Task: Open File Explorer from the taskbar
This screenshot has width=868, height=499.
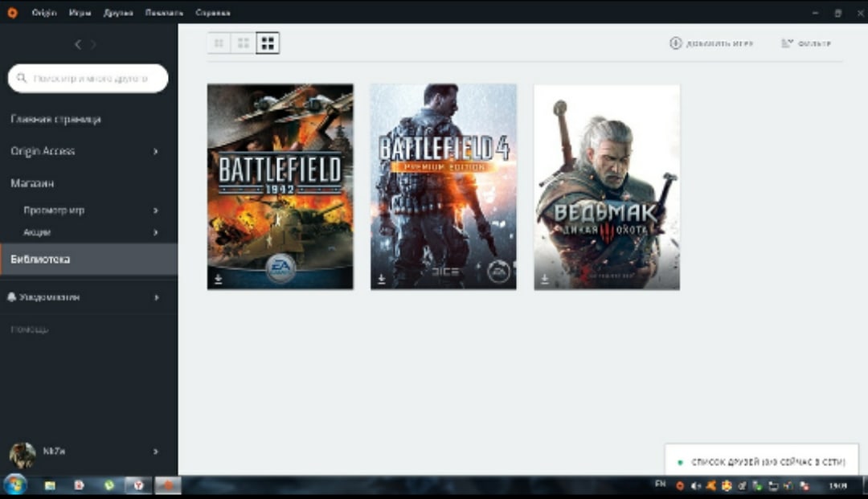Action: pos(50,485)
